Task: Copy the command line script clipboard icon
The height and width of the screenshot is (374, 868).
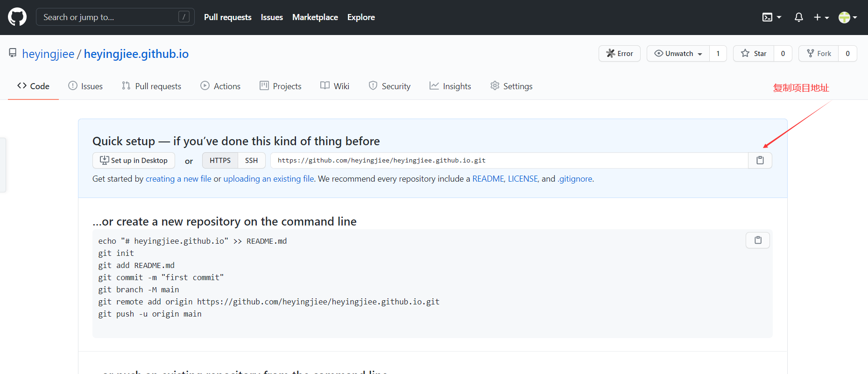Action: (758, 240)
